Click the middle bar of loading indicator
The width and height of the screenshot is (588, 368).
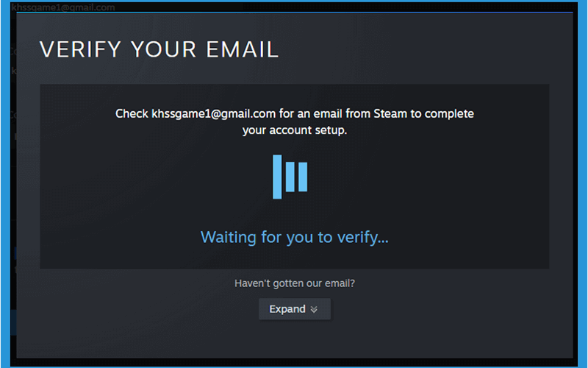(290, 177)
